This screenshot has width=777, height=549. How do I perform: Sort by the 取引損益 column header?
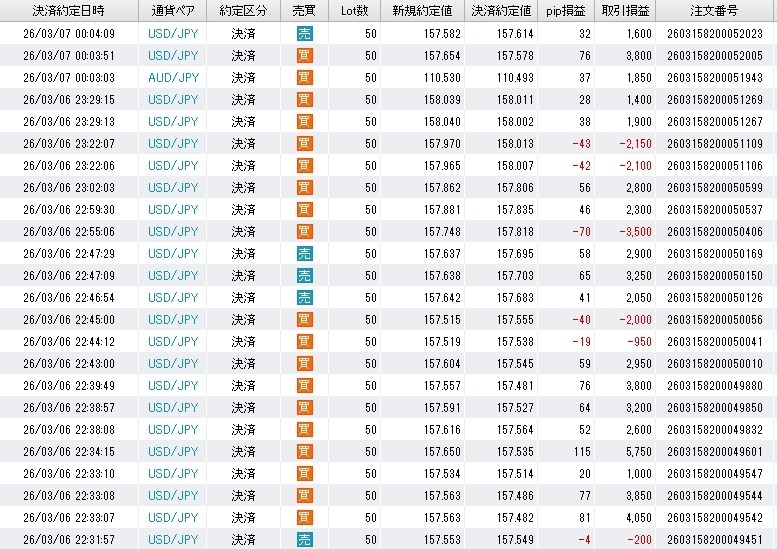625,11
